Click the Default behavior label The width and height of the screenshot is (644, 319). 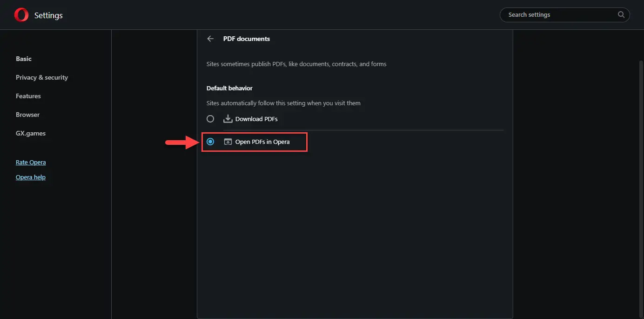[229, 88]
